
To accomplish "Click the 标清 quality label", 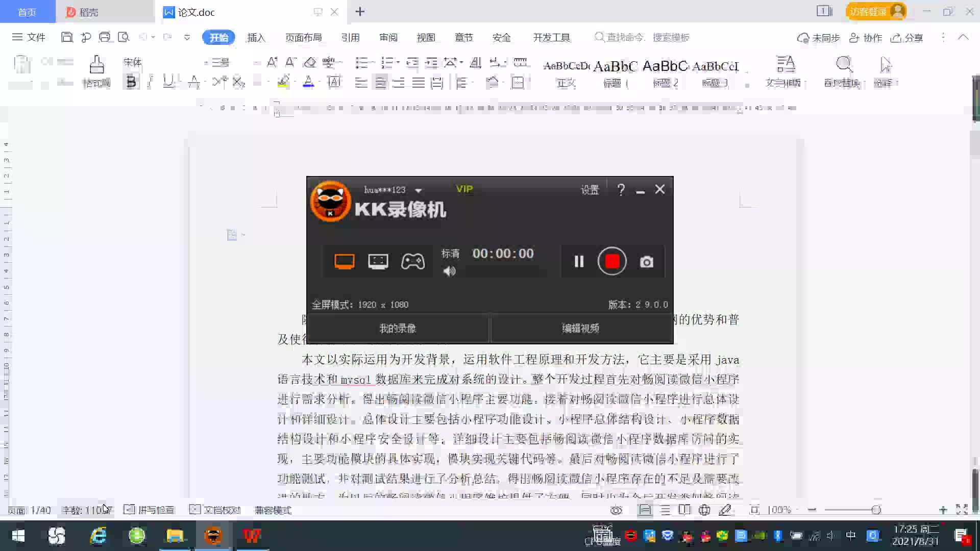I will (450, 253).
